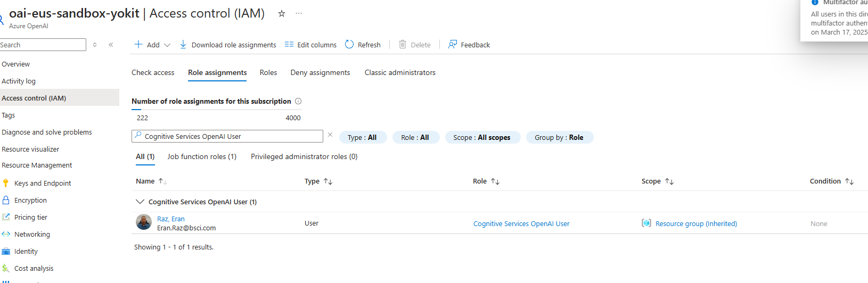Viewport: 868px width, 283px height.
Task: Open the Role : All filter
Action: point(415,137)
